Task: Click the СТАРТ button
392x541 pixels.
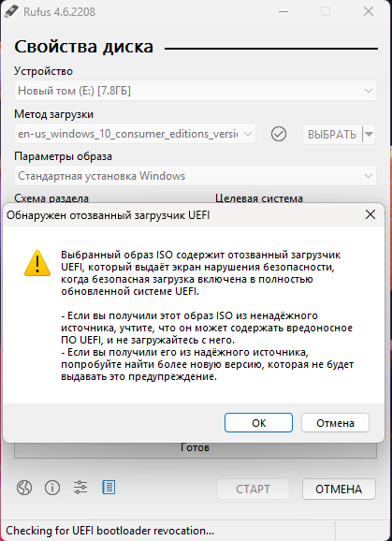Action: (253, 489)
